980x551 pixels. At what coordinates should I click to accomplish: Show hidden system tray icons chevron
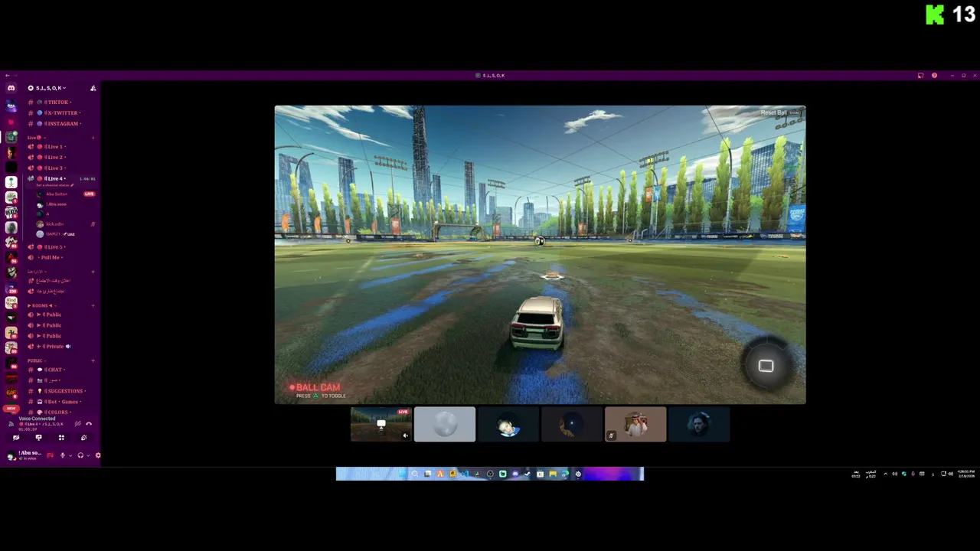[x=886, y=474]
